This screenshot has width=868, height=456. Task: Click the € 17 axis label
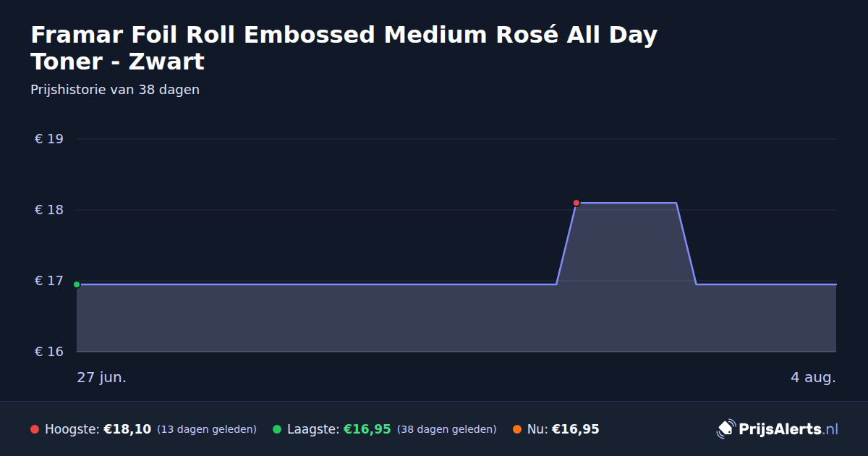click(x=48, y=281)
